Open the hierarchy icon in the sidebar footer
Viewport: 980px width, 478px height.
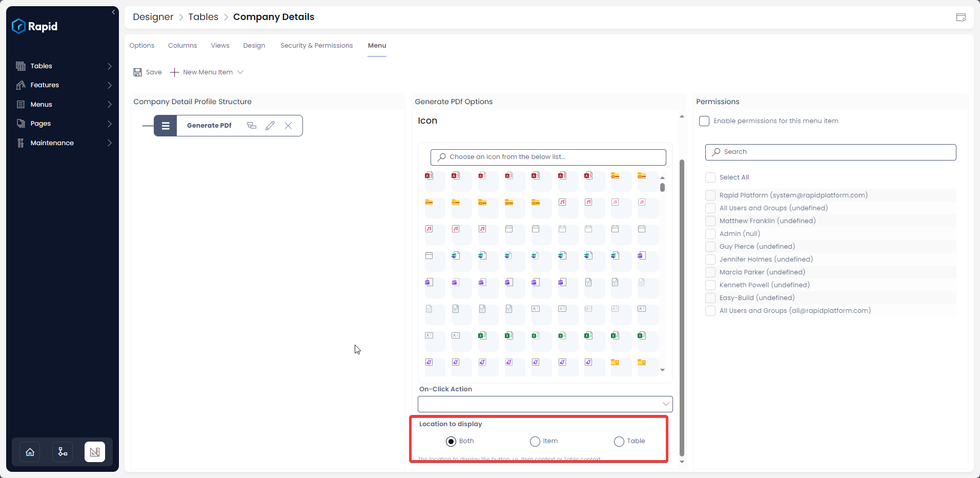[63, 452]
